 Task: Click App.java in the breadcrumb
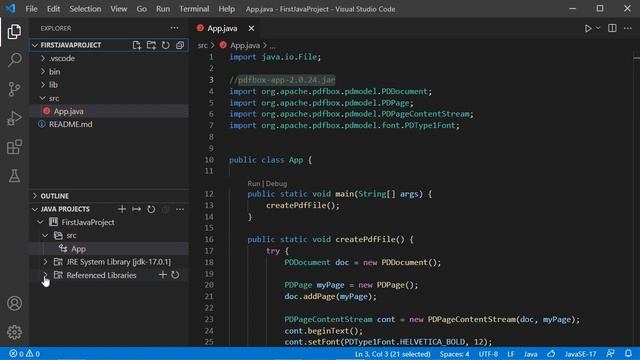click(244, 45)
